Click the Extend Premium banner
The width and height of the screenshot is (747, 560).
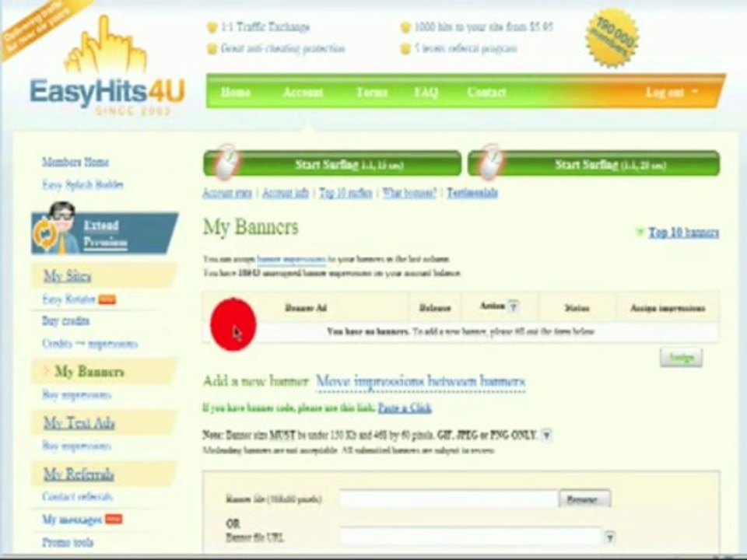pos(105,233)
